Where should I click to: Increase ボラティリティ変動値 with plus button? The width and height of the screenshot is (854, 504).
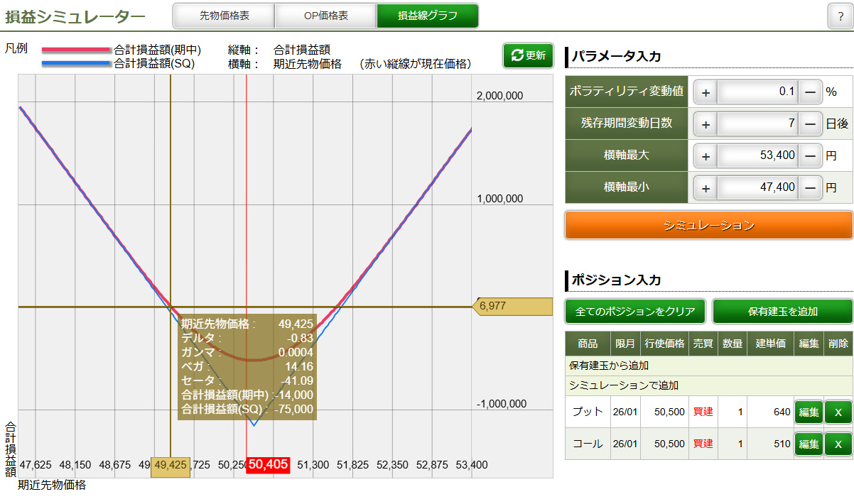[706, 92]
